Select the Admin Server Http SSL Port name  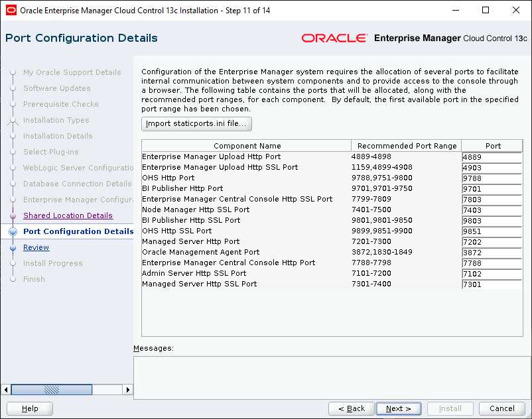point(194,273)
